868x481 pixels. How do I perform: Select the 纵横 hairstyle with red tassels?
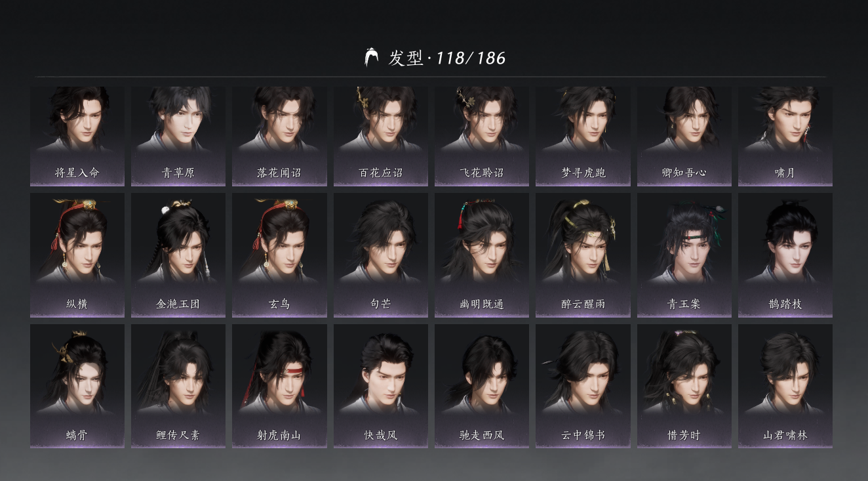point(77,255)
